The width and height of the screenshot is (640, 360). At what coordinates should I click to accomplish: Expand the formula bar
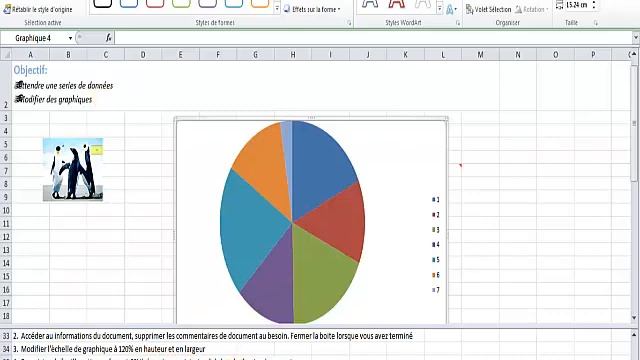[635, 38]
